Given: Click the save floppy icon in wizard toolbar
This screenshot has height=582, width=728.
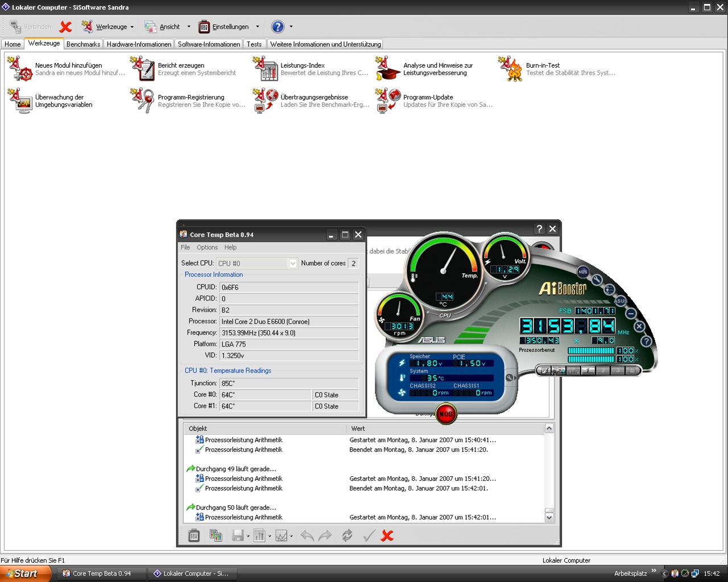Looking at the screenshot, I should [x=238, y=535].
